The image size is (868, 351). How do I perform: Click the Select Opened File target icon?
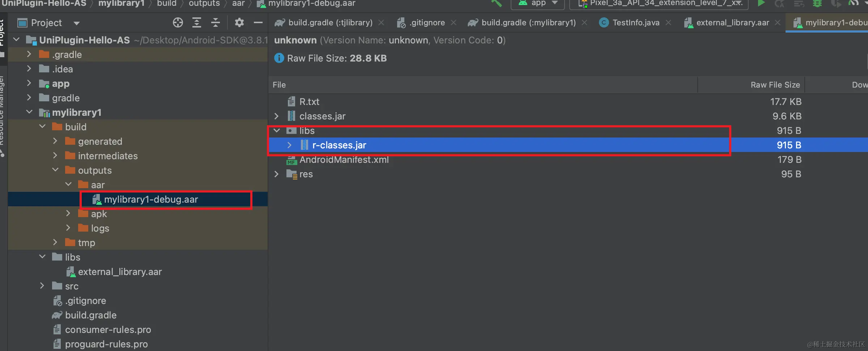pos(178,23)
